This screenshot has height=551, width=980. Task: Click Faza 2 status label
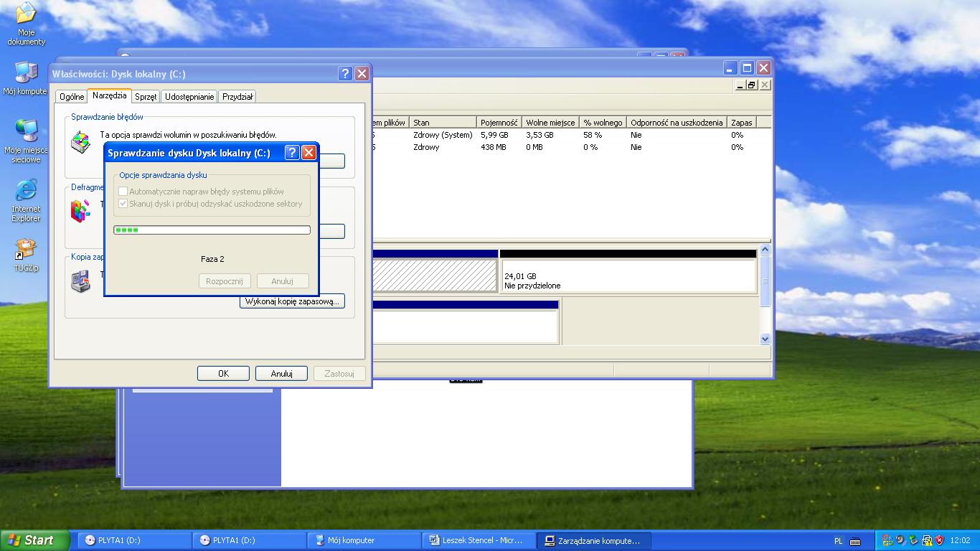[x=212, y=259]
